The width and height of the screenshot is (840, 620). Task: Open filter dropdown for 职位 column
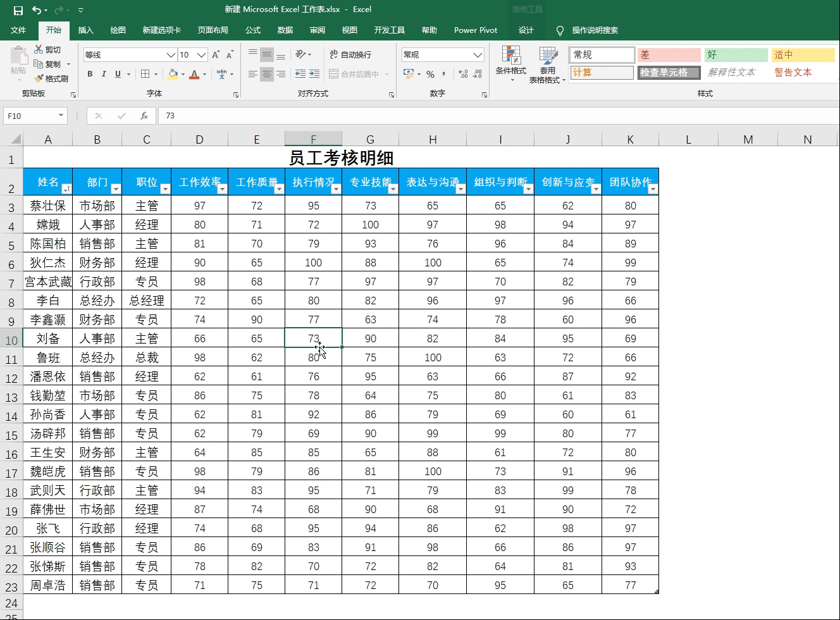tap(165, 189)
